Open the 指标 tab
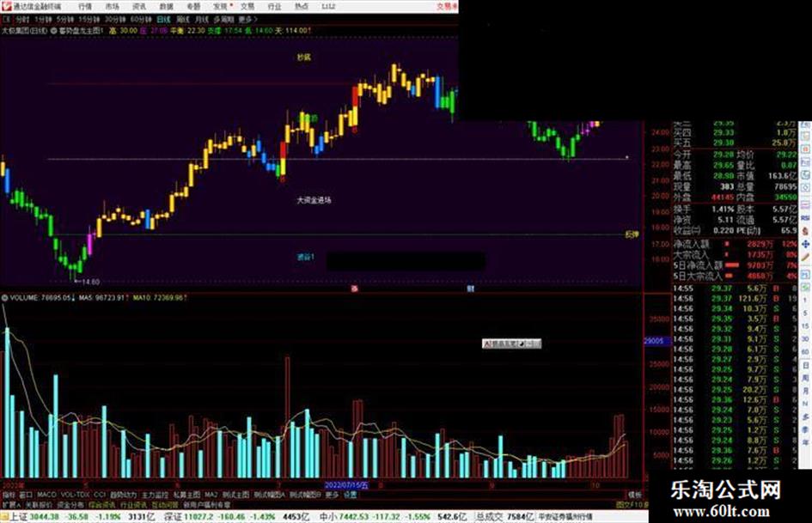812x523 pixels. [x=9, y=495]
